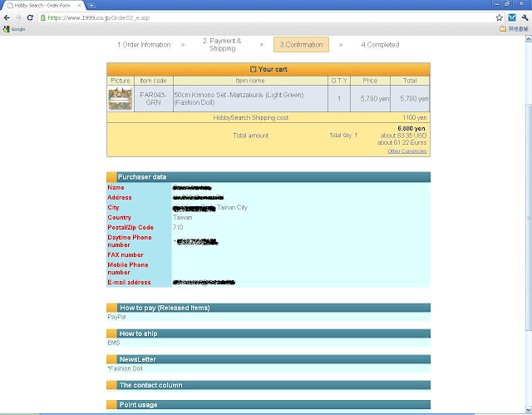Click the scrollbar up arrow
The width and height of the screenshot is (532, 415).
coord(529,39)
